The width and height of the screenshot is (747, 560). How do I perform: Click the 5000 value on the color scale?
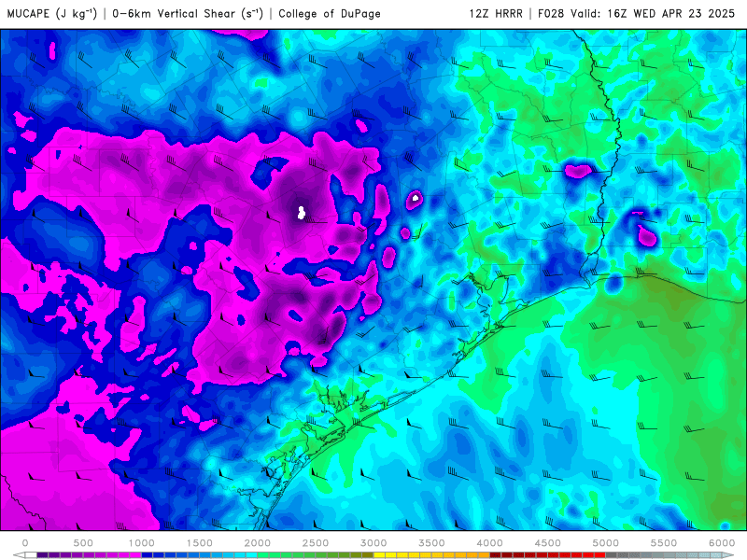pos(606,543)
